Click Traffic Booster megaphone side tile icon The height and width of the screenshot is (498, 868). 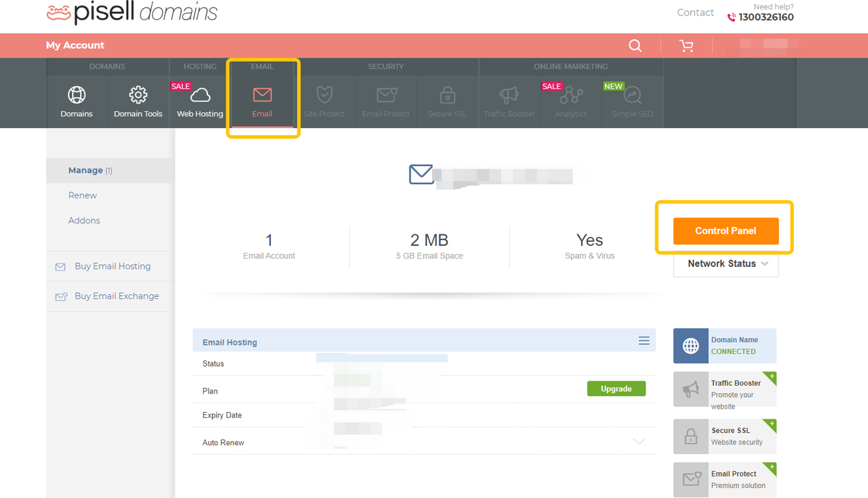(x=691, y=390)
